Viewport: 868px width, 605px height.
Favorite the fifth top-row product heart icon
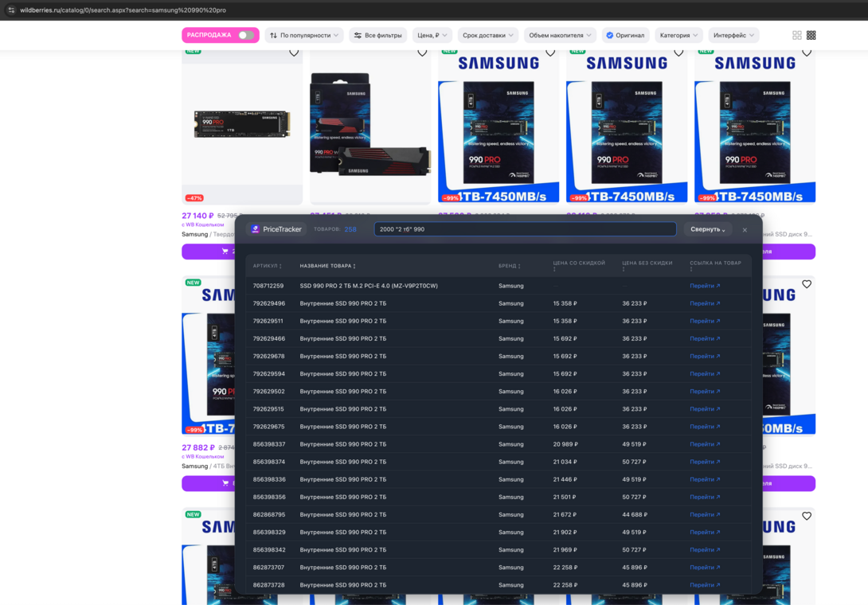pos(807,53)
